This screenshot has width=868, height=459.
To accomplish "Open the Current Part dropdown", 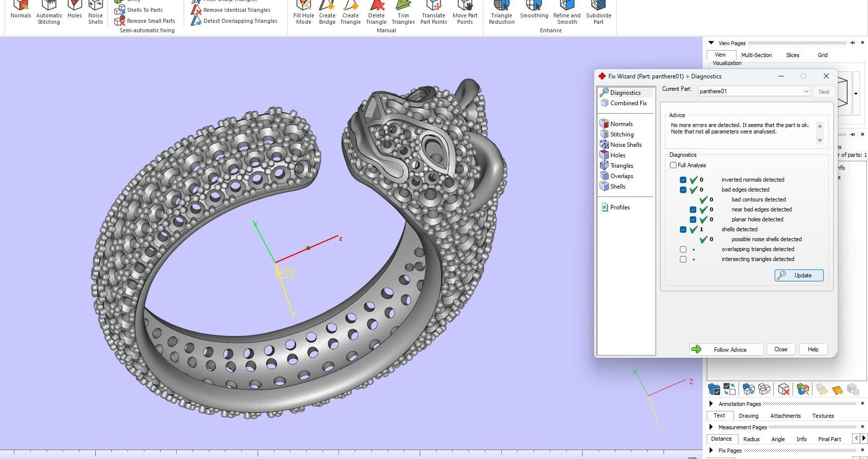I will coord(754,91).
